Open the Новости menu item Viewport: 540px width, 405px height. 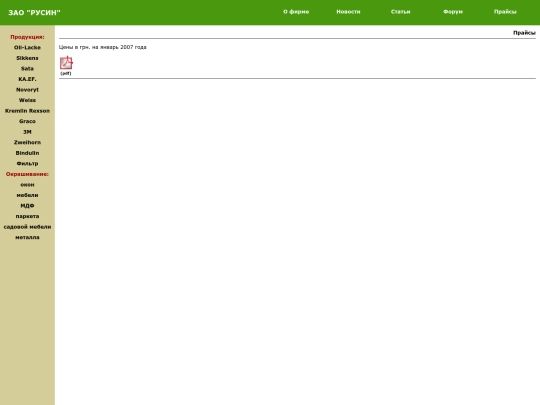[x=348, y=12]
